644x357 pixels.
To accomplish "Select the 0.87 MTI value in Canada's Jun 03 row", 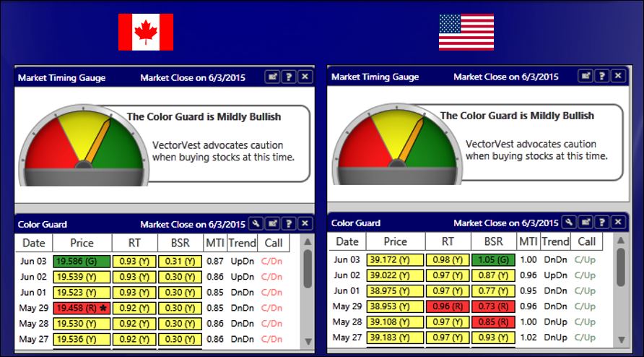I will click(x=215, y=261).
